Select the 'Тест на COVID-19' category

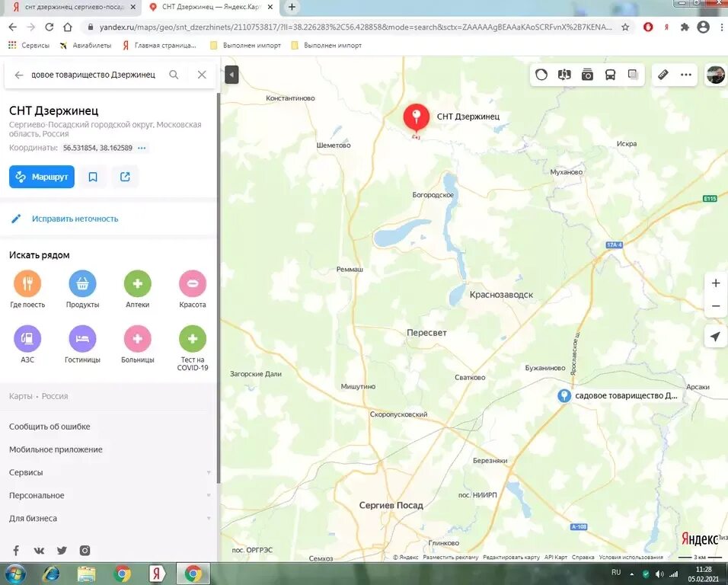[x=192, y=340]
